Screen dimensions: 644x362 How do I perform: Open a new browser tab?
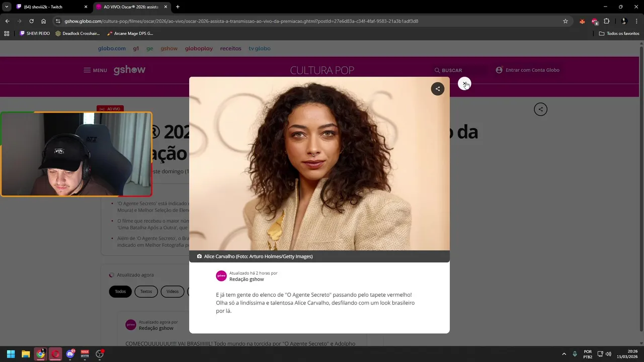pos(178,7)
